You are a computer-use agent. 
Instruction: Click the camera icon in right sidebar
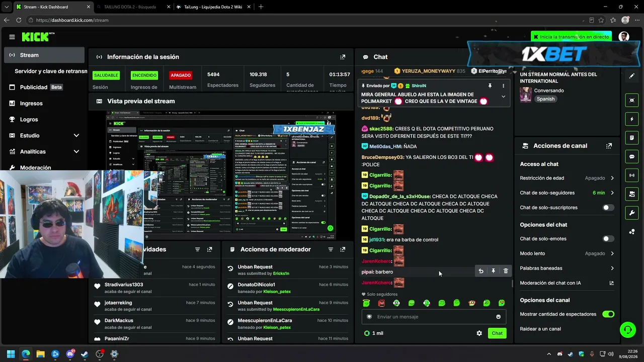pyautogui.click(x=632, y=194)
